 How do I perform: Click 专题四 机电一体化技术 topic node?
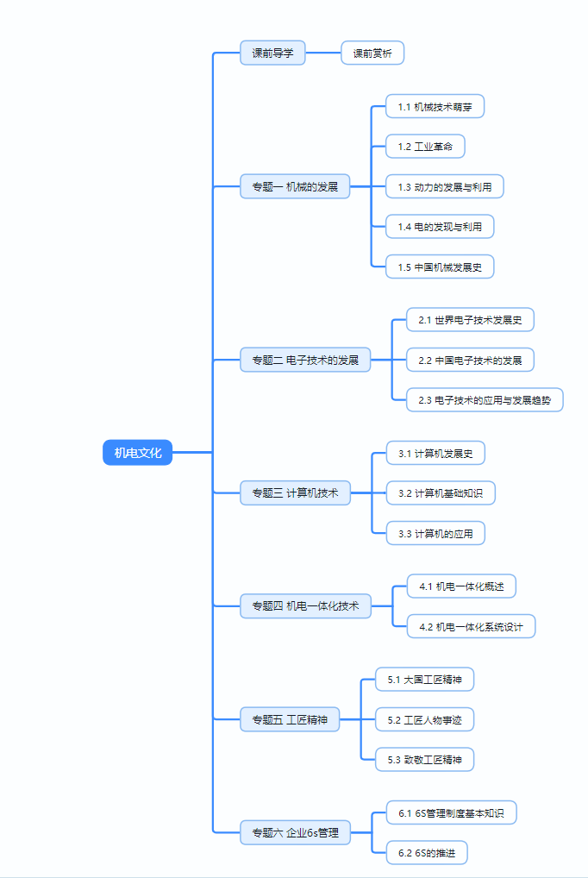click(305, 606)
